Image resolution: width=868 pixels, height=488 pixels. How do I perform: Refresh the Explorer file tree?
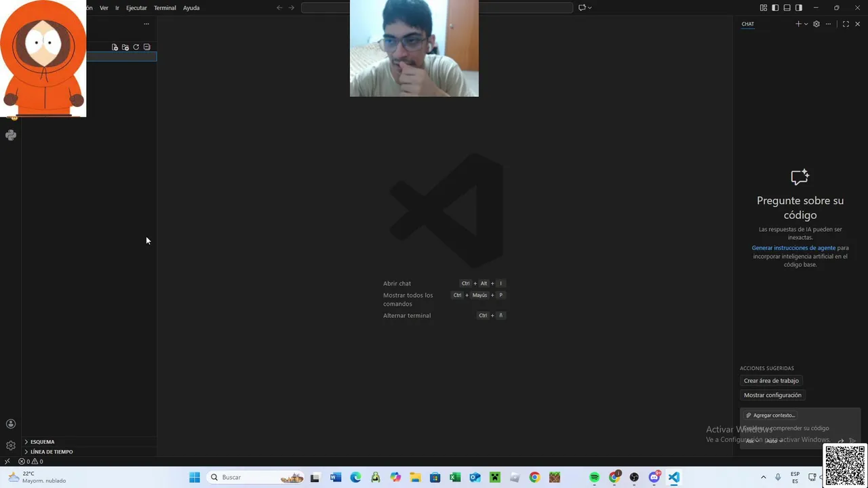136,47
